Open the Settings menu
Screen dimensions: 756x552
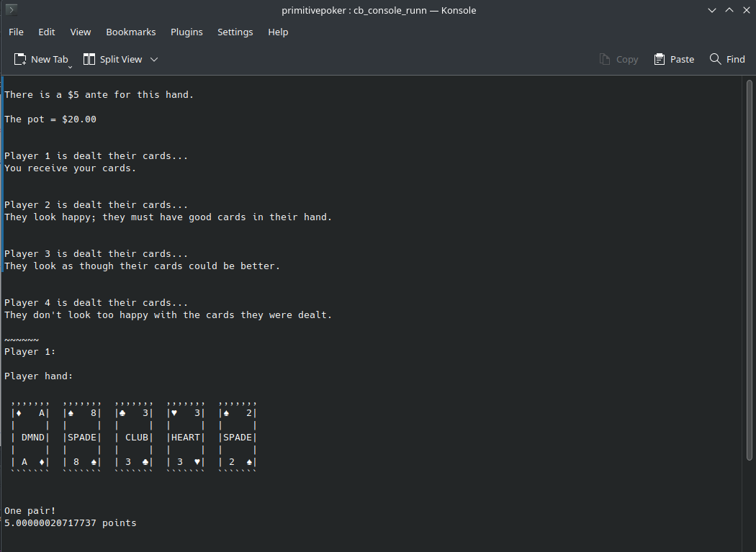235,32
